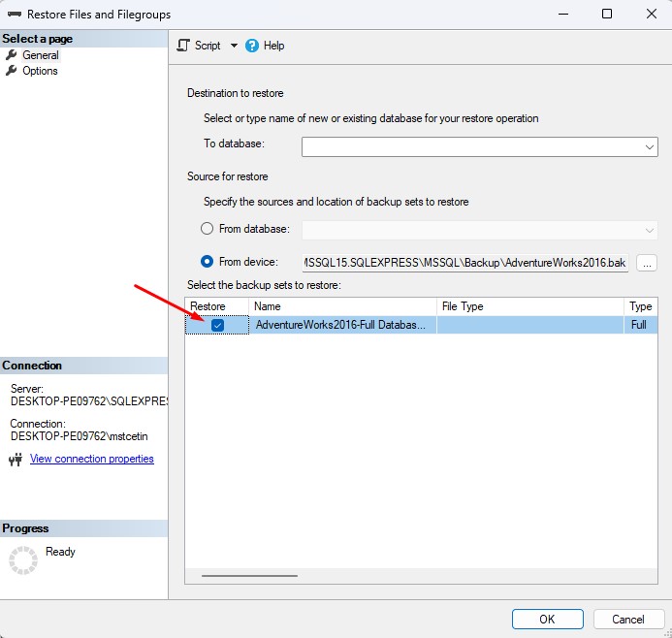Open the General page
Image resolution: width=672 pixels, height=638 pixels.
pyautogui.click(x=41, y=55)
